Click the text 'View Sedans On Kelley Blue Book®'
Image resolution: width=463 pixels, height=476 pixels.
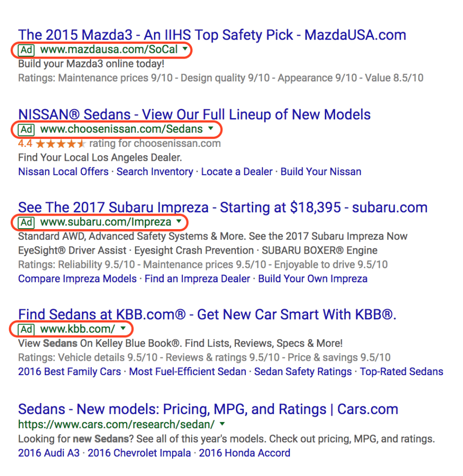[x=99, y=344]
